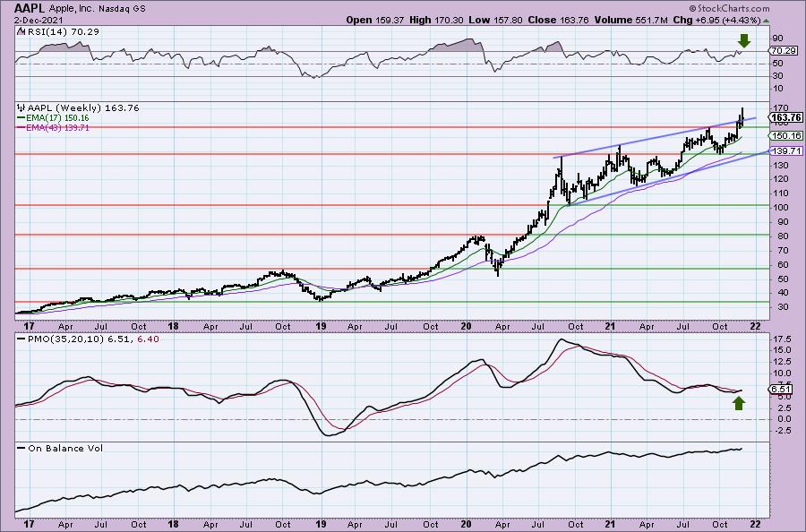Click the 12.5 label on PMO axis
Image resolution: width=806 pixels, height=532 pixels.
click(781, 361)
